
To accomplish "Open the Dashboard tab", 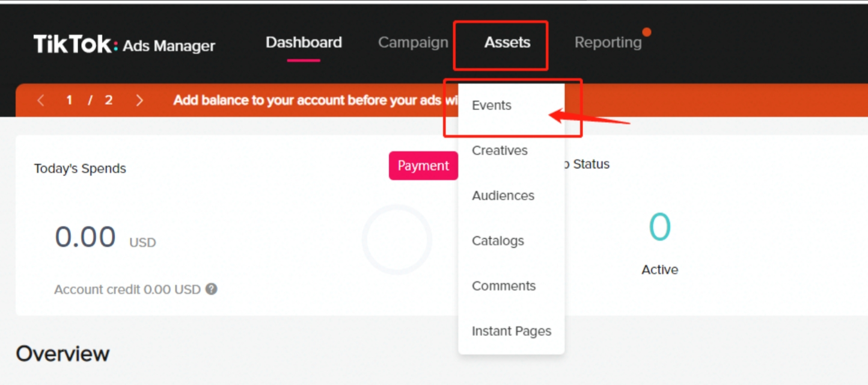I will click(x=304, y=43).
